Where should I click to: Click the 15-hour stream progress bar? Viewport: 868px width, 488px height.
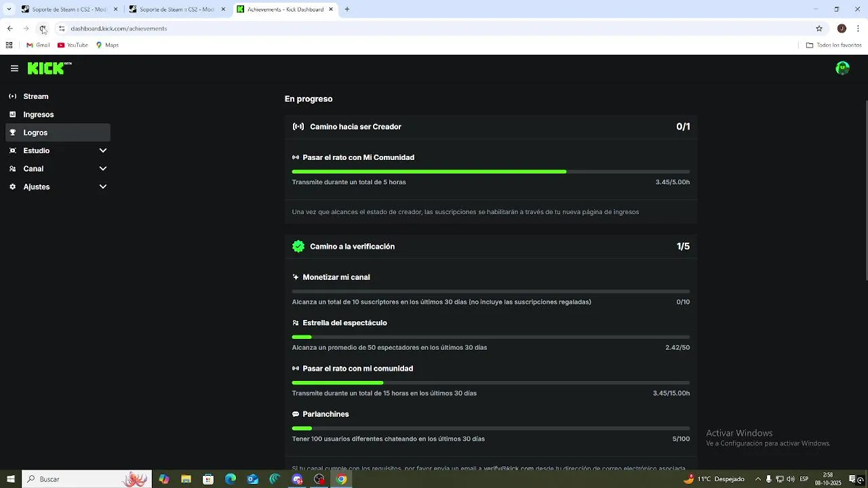coord(491,383)
